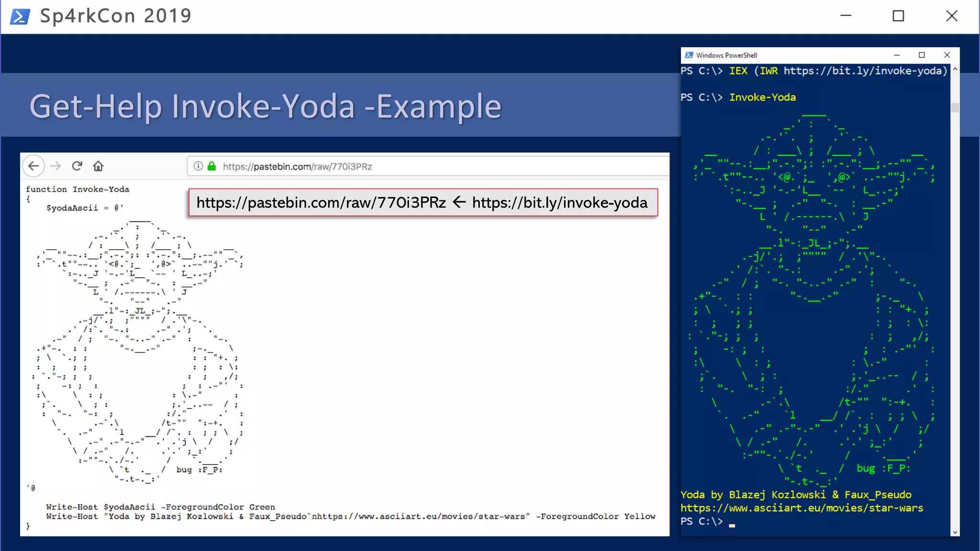The height and width of the screenshot is (551, 980).
Task: Click the browser back arrow button
Action: [33, 166]
